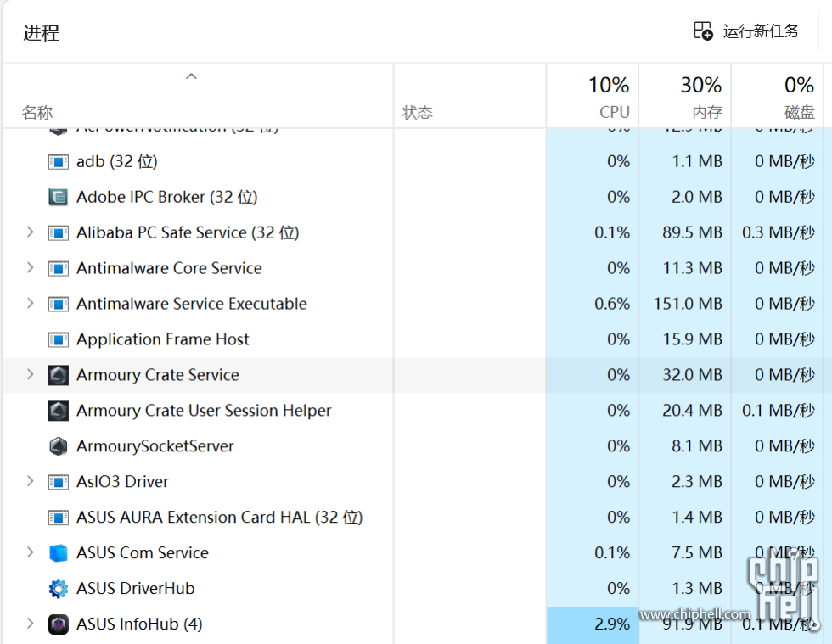
Task: Click the Antimalware Core Service icon
Action: coord(59,268)
